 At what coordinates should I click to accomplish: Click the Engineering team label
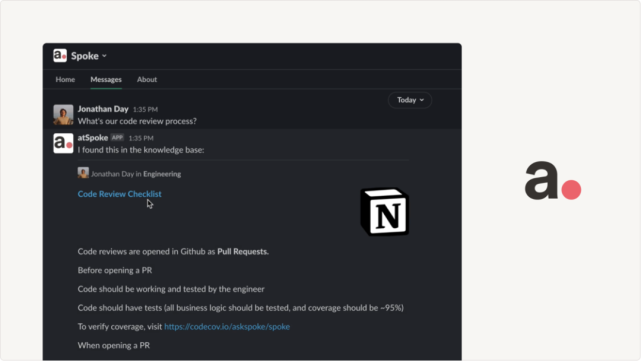click(x=162, y=174)
